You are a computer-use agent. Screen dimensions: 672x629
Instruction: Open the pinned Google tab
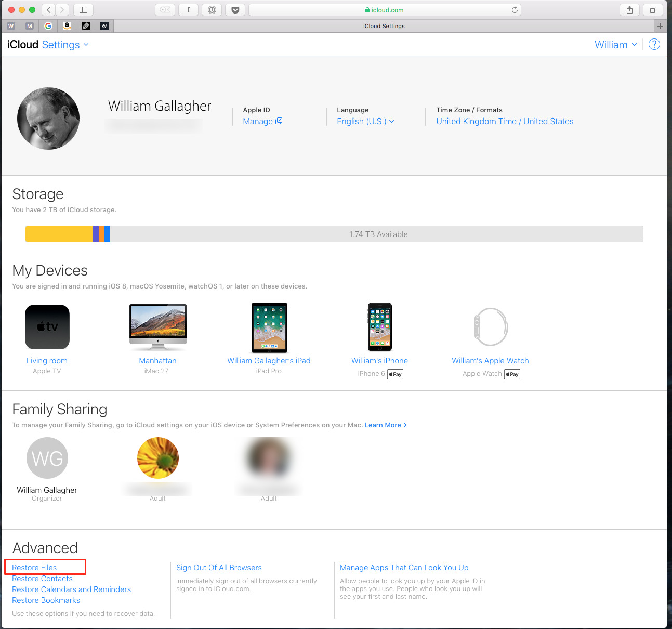click(x=48, y=26)
